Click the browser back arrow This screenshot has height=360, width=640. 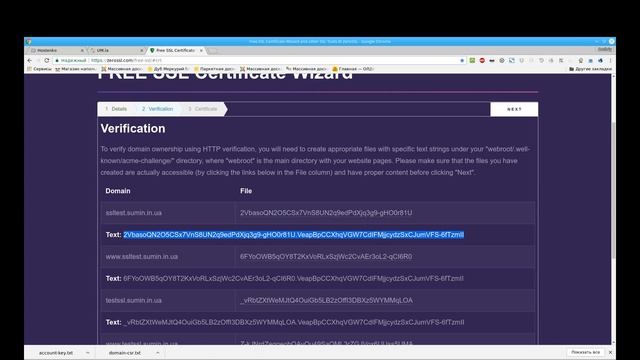coord(29,60)
